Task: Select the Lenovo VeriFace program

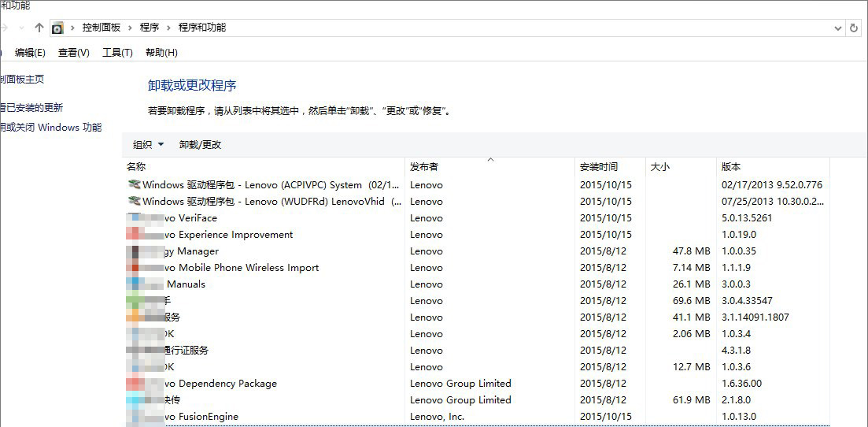Action: 197,218
